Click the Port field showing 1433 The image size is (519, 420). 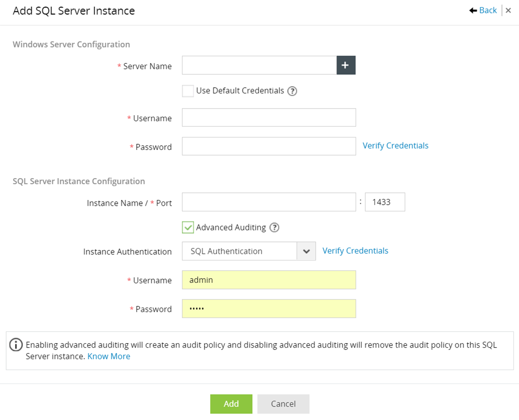385,202
